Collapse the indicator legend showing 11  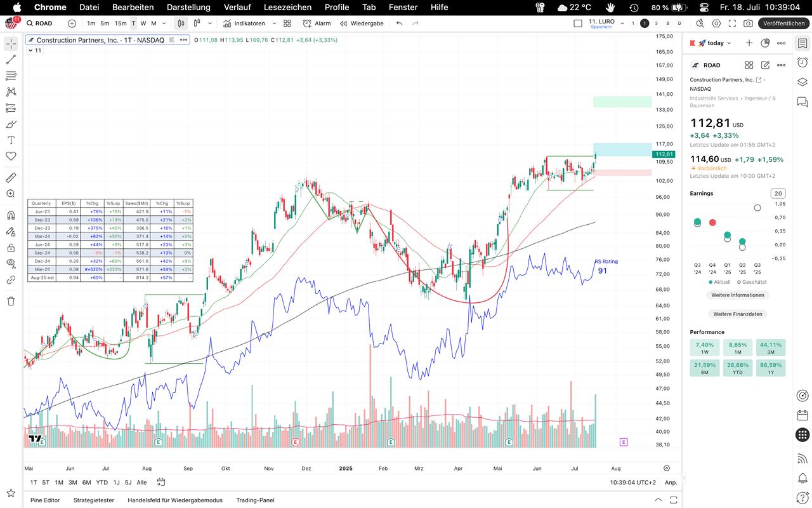point(31,51)
